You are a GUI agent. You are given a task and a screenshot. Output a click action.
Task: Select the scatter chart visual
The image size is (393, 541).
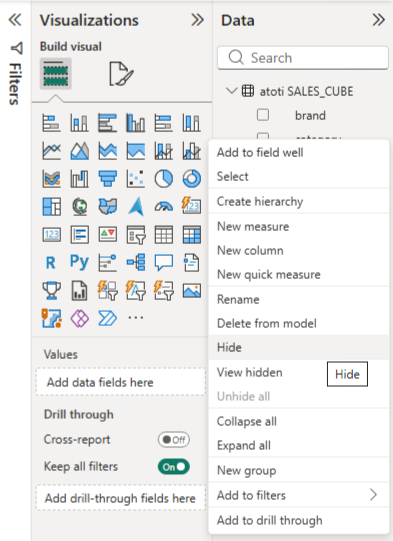pos(136,179)
